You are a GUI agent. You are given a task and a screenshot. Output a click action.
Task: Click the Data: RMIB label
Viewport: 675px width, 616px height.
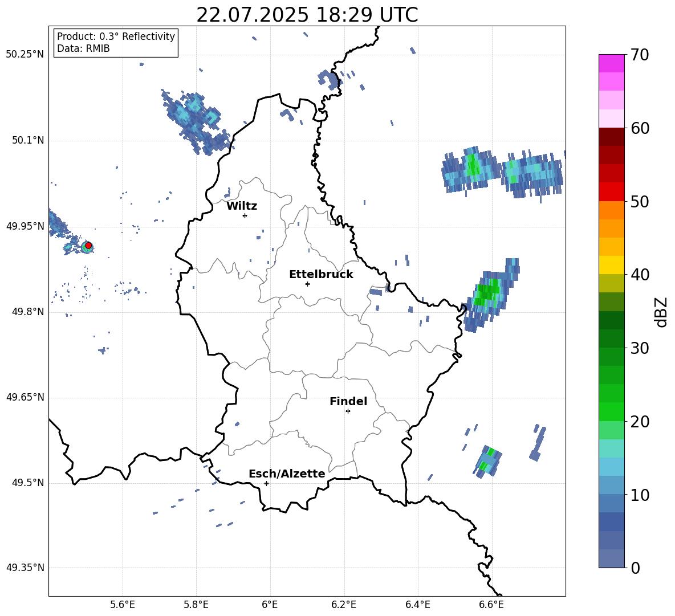[83, 48]
